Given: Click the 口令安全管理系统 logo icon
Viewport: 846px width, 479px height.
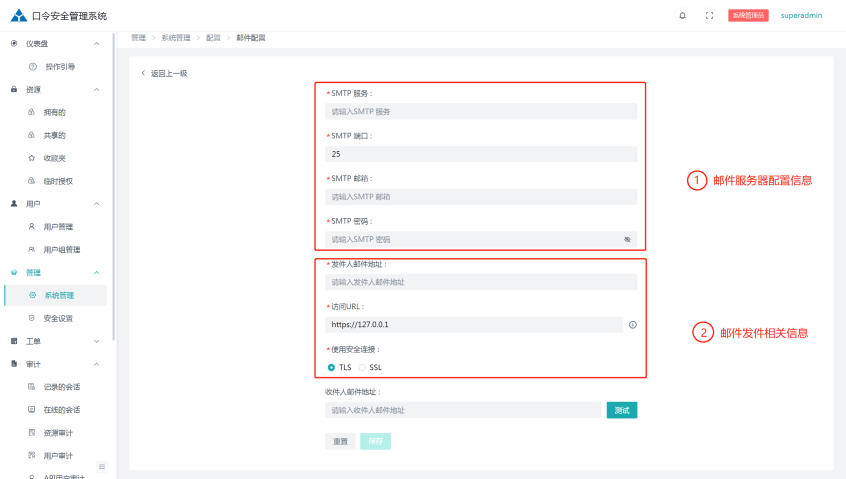Looking at the screenshot, I should [x=18, y=16].
